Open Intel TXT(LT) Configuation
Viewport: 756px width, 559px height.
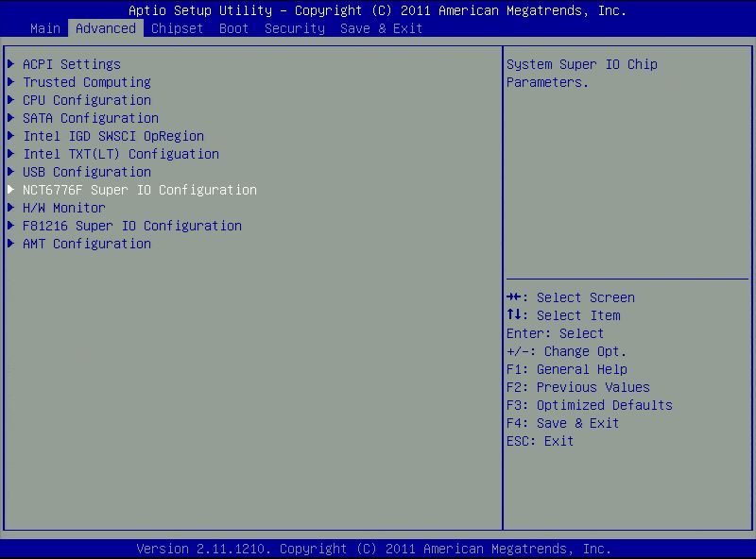117,154
